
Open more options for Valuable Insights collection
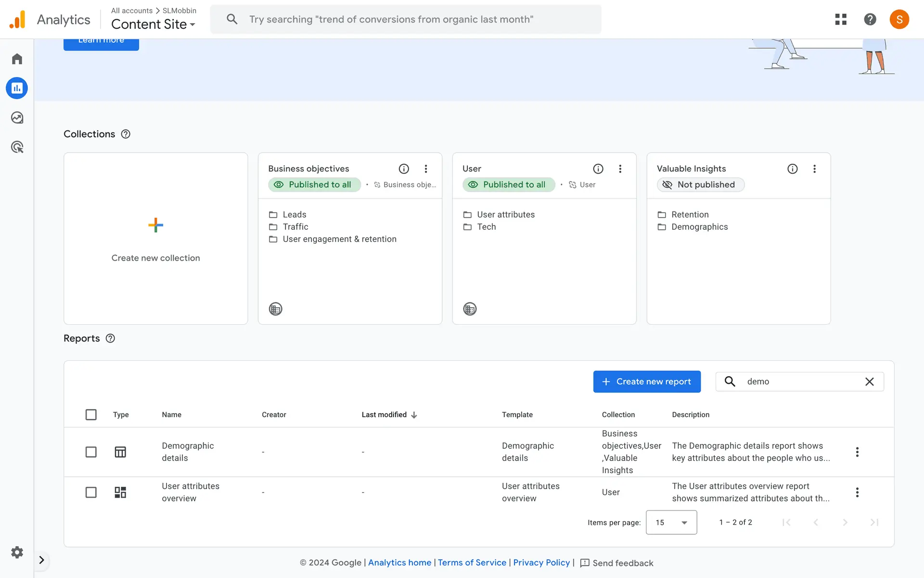click(x=814, y=169)
